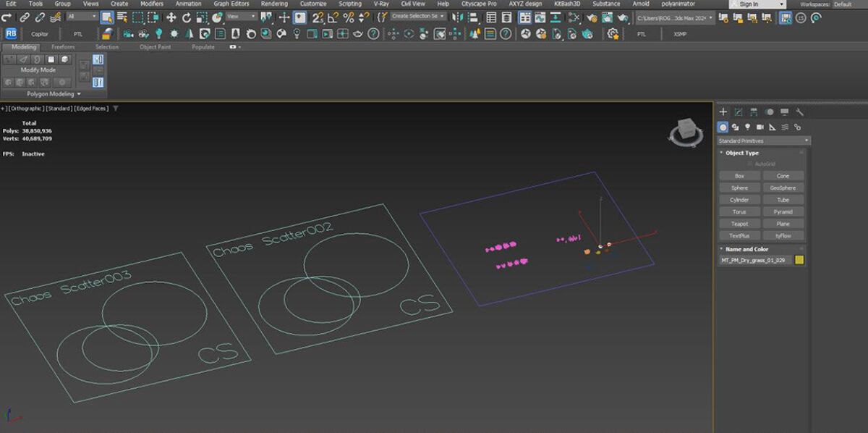Activate Select and Move tool
This screenshot has height=433, width=868.
click(171, 17)
